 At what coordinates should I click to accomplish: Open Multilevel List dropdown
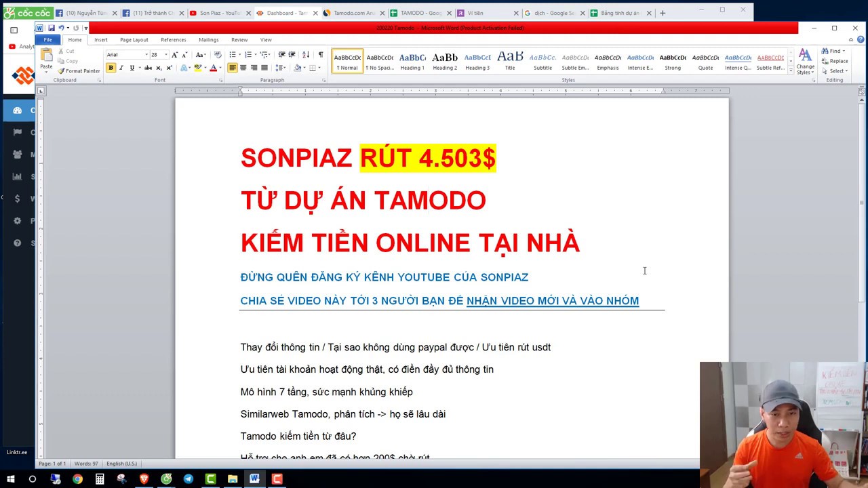265,54
